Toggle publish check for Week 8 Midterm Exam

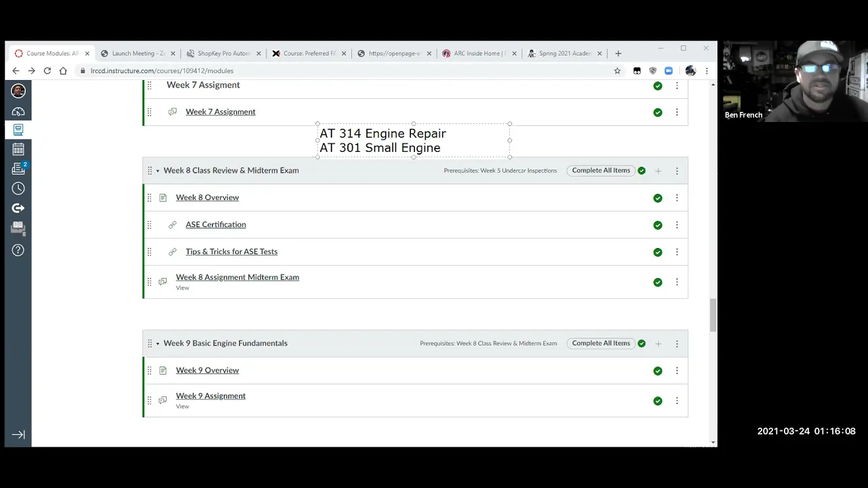point(658,282)
